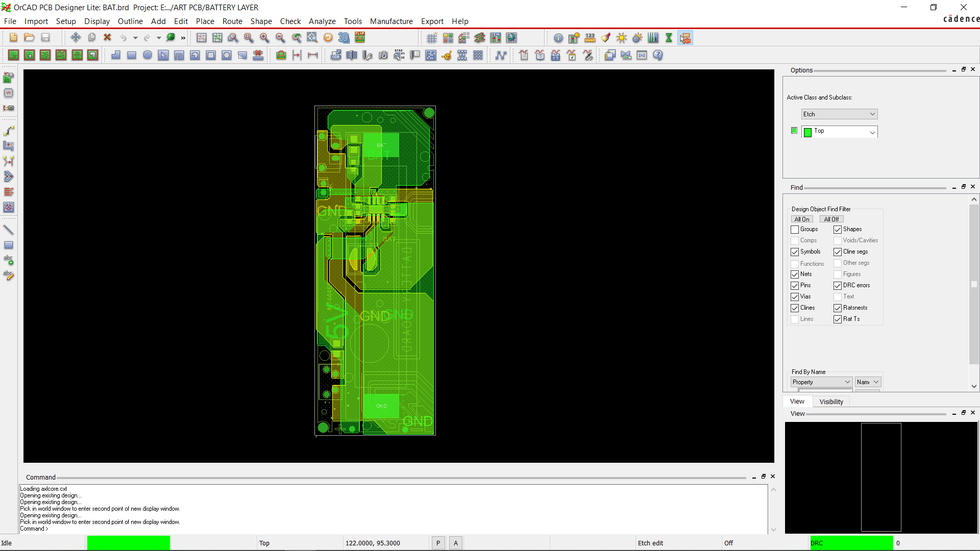Click the camera snapshot toolbar icon

point(383,55)
